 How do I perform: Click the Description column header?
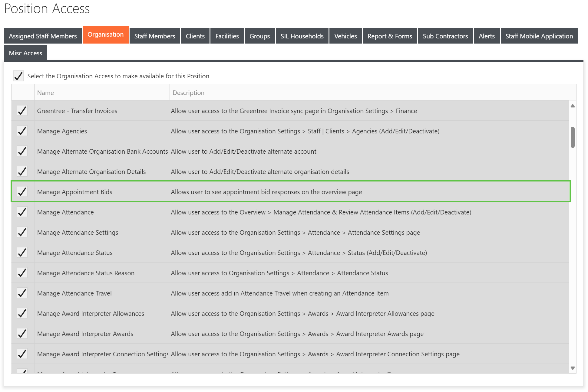(373, 93)
